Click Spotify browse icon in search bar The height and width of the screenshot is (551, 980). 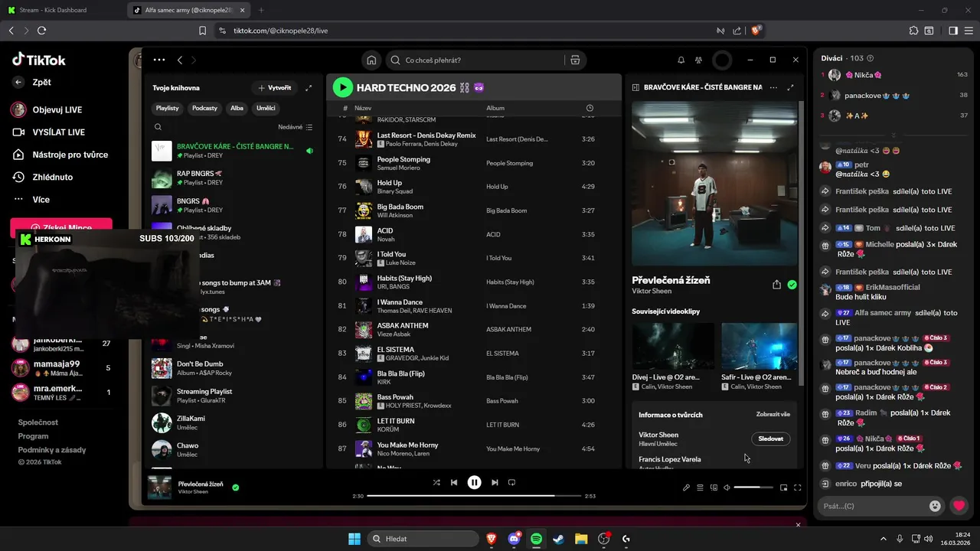[575, 60]
